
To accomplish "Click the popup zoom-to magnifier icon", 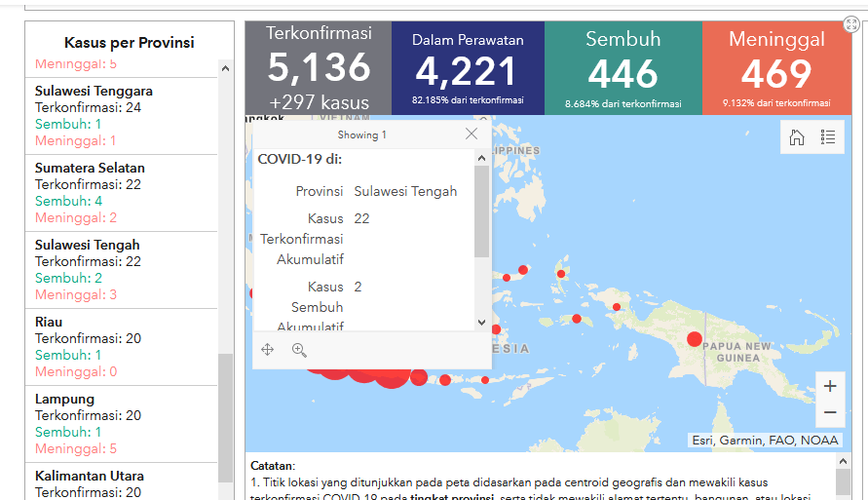I will pos(299,350).
